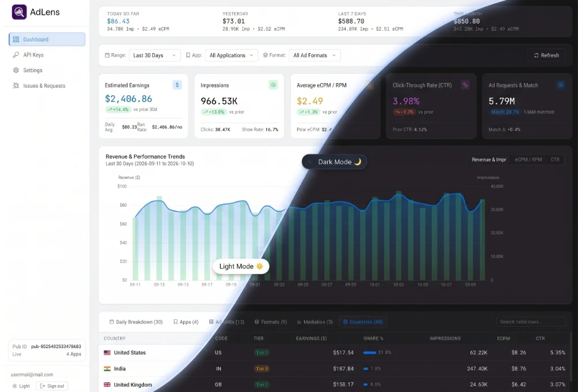
Task: Switch chart to eCPM / RPM view
Action: pyautogui.click(x=528, y=160)
